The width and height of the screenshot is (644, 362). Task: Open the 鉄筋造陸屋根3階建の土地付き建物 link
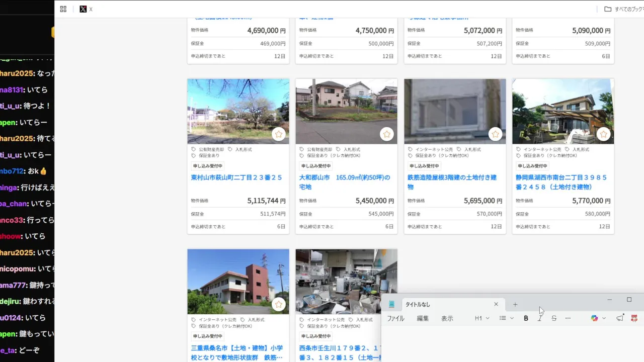tap(452, 182)
